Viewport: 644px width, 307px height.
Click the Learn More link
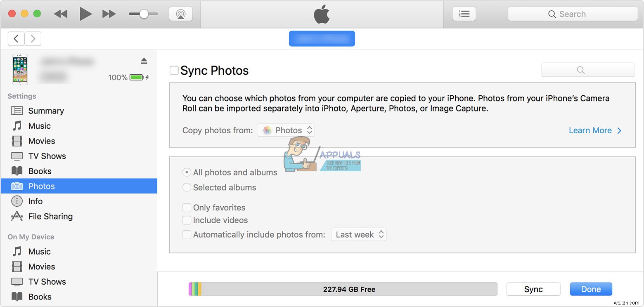590,130
